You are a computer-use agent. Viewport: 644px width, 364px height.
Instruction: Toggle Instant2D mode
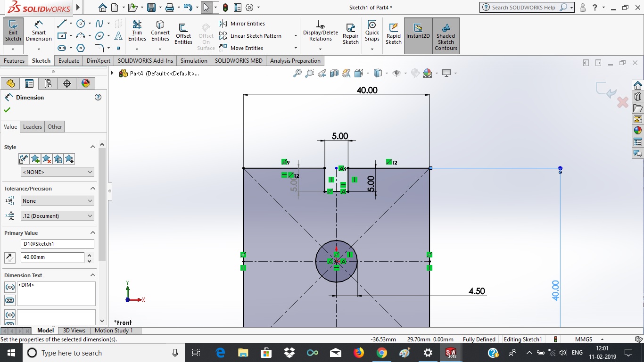point(418,31)
